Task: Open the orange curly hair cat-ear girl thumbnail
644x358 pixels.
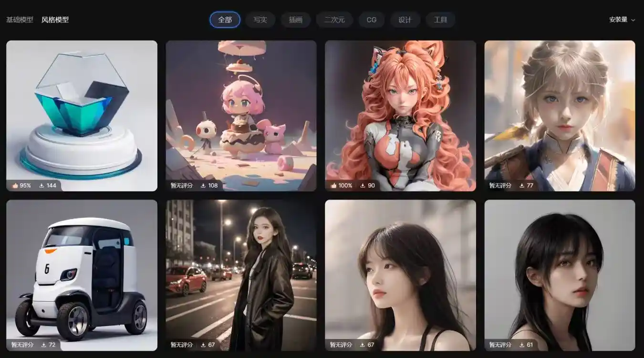Action: pyautogui.click(x=400, y=116)
